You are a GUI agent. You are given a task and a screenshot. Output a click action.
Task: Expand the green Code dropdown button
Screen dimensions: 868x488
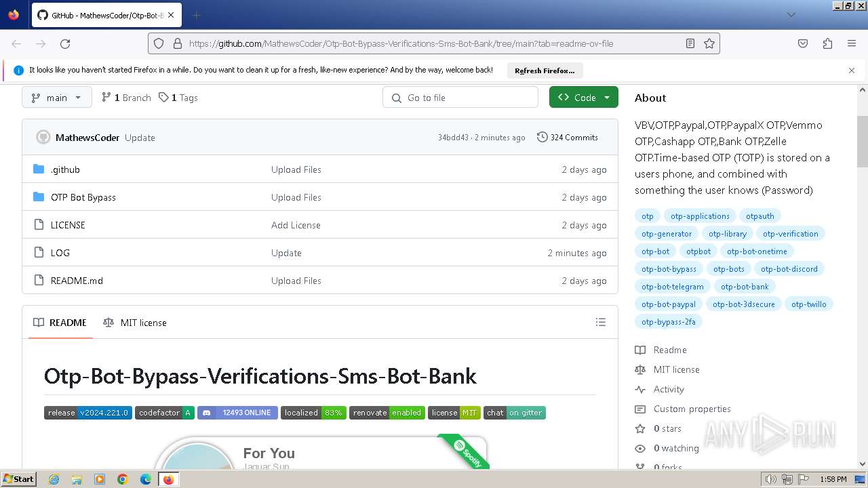click(584, 98)
